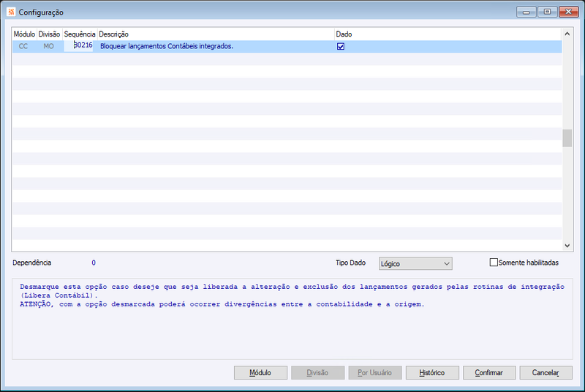Enable the Somente habilitadas checkbox

click(x=493, y=263)
